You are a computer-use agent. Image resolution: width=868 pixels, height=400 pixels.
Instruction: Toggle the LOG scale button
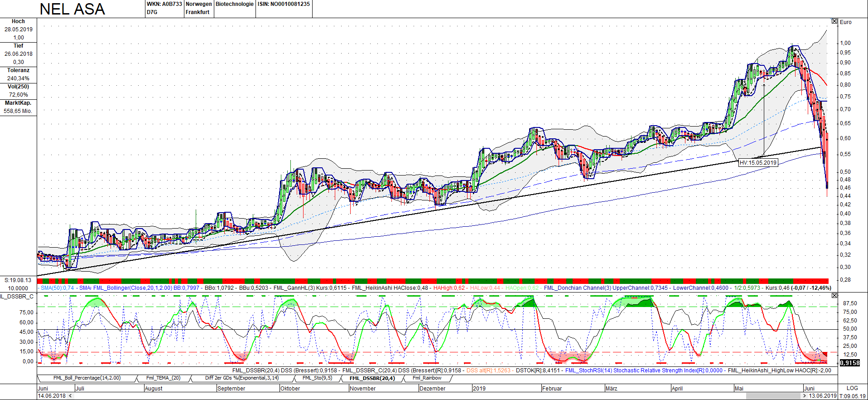click(x=852, y=388)
